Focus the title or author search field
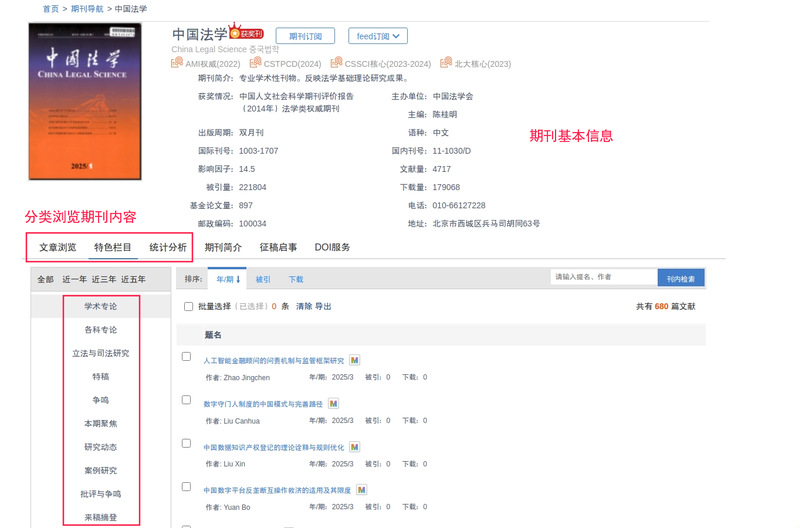 603,277
